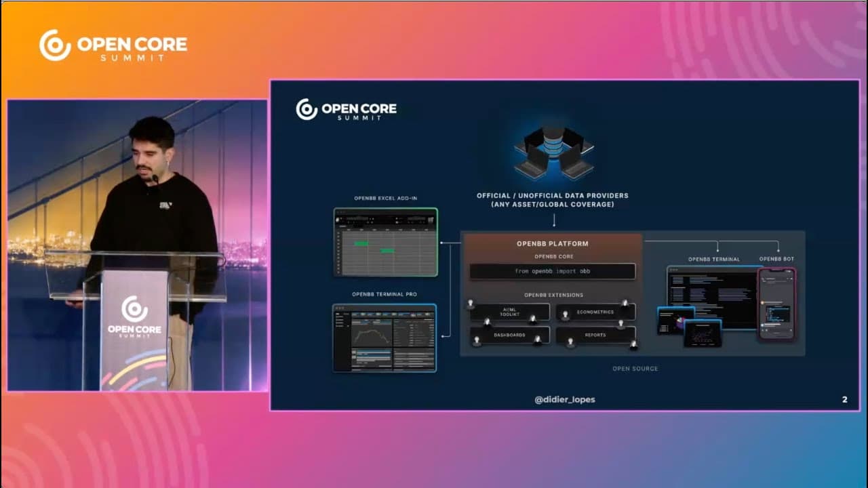The image size is (868, 488).
Task: Click the 'from openbb import obb' code box
Action: click(553, 271)
